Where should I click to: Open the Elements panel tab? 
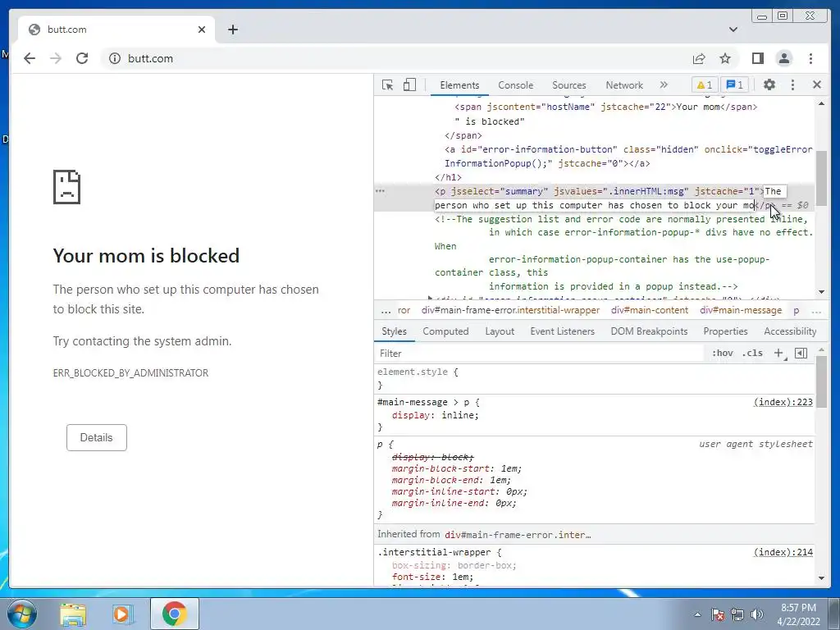pyautogui.click(x=459, y=85)
